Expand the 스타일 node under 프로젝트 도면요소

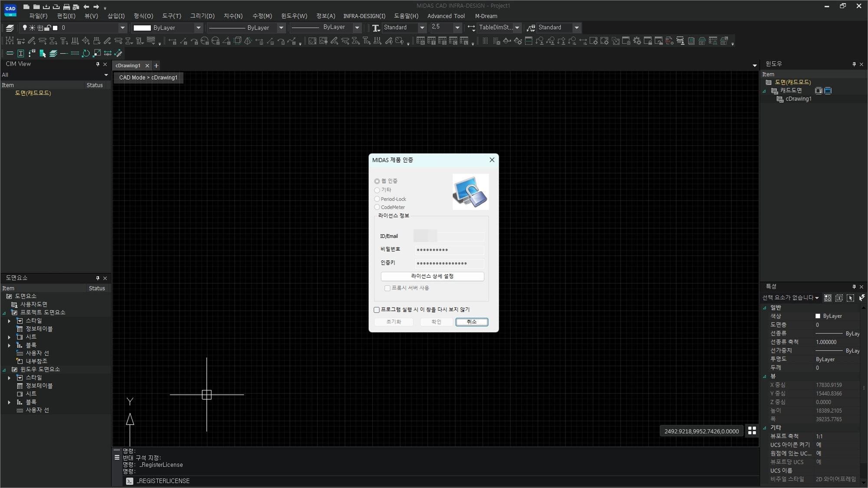9,321
